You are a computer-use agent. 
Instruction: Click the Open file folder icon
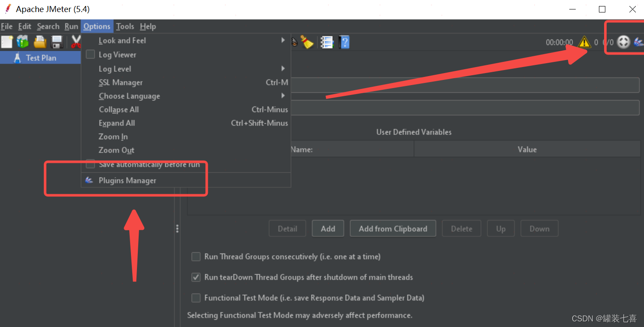[40, 42]
